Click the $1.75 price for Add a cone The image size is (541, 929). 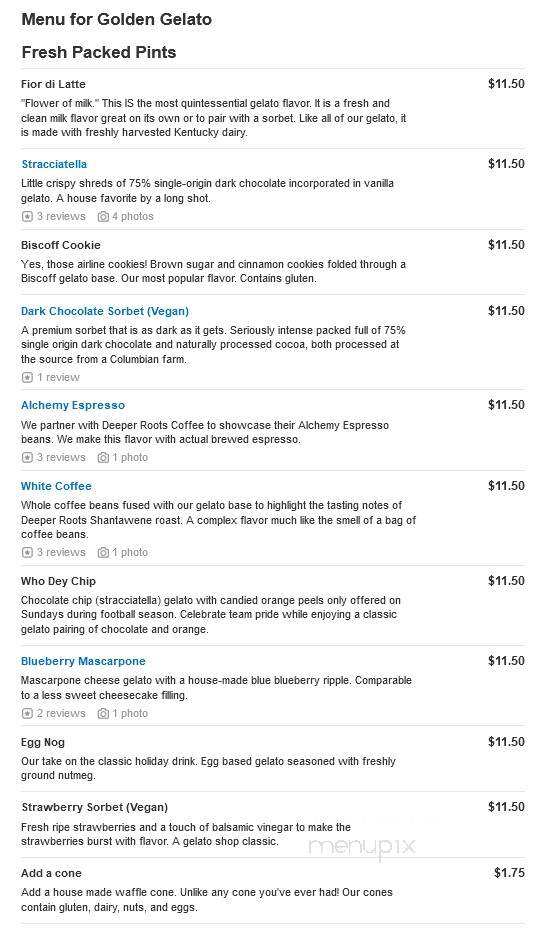[510, 873]
